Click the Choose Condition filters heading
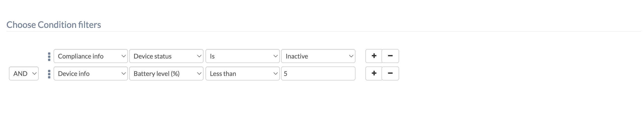 [54, 25]
